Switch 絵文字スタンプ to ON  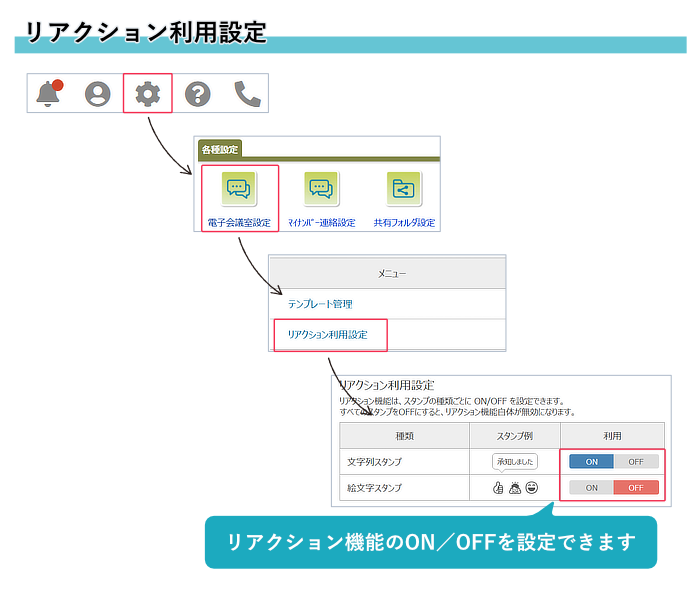pyautogui.click(x=592, y=487)
